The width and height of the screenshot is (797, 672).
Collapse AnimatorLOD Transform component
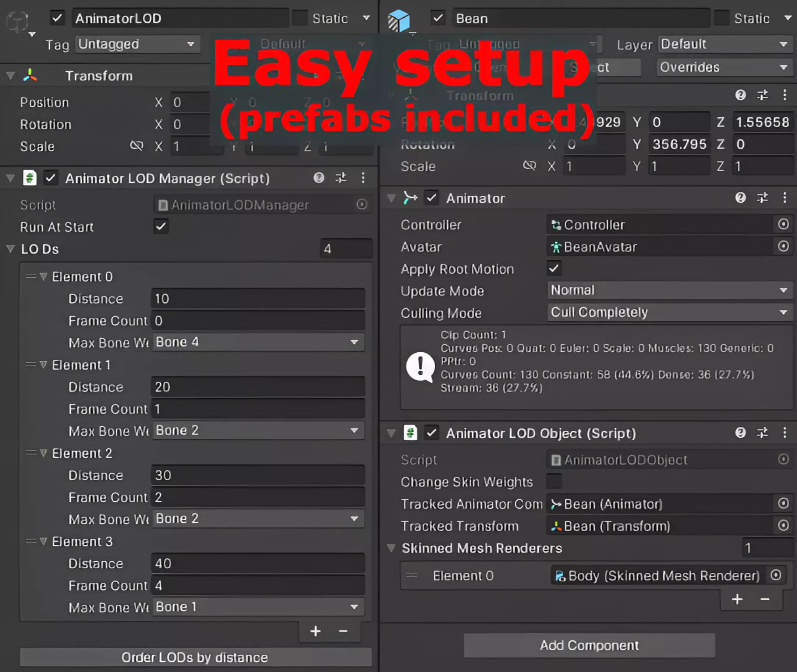click(x=10, y=75)
